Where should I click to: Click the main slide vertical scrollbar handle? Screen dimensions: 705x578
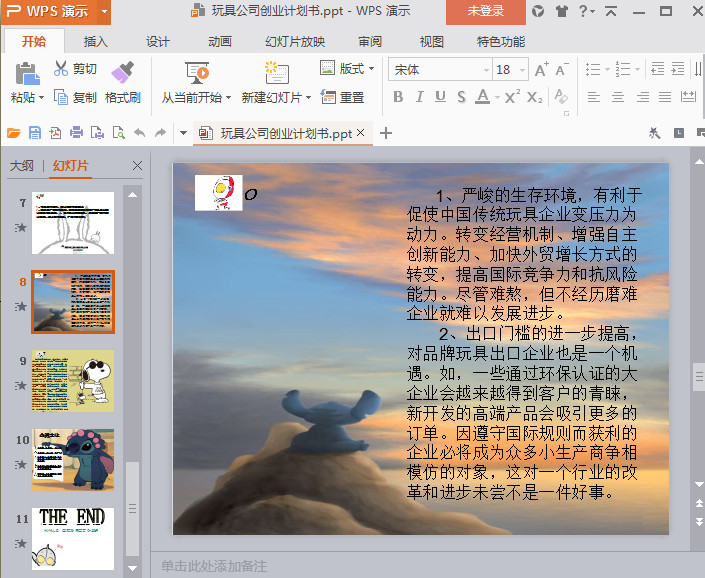click(x=699, y=376)
